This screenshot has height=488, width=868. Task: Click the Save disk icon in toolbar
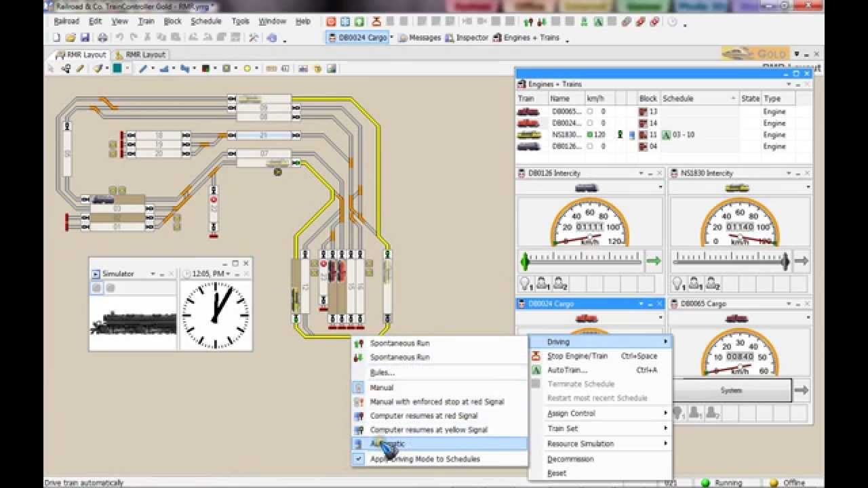coord(85,38)
